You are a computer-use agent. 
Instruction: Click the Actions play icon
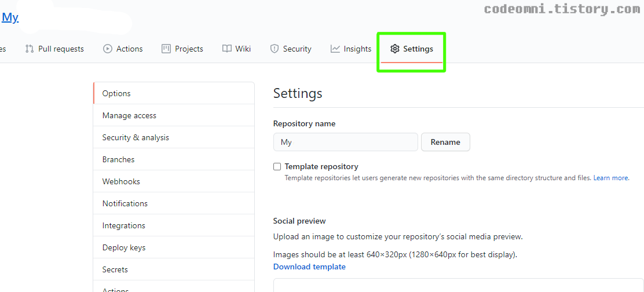[x=108, y=49]
